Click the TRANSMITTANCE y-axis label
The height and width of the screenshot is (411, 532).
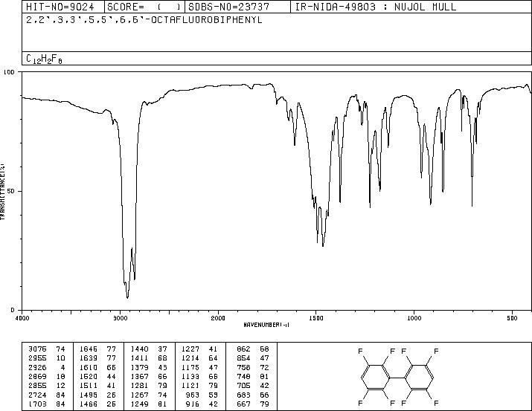click(2, 192)
